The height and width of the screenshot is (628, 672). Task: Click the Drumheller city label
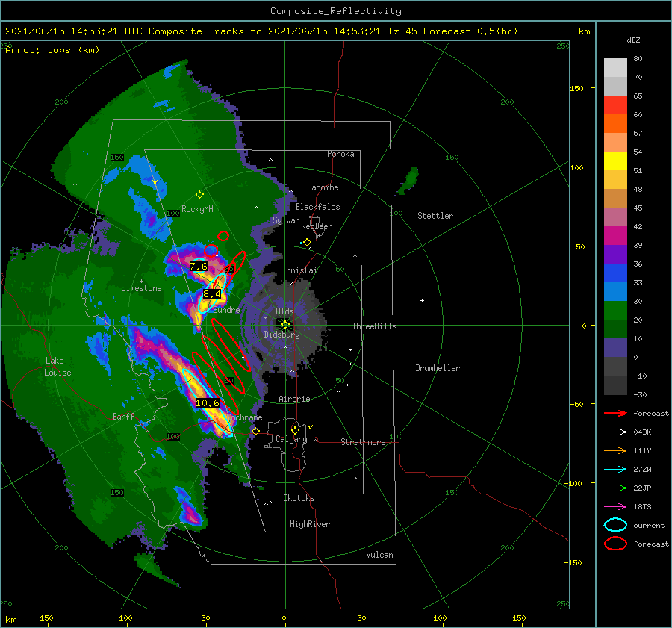pos(438,368)
